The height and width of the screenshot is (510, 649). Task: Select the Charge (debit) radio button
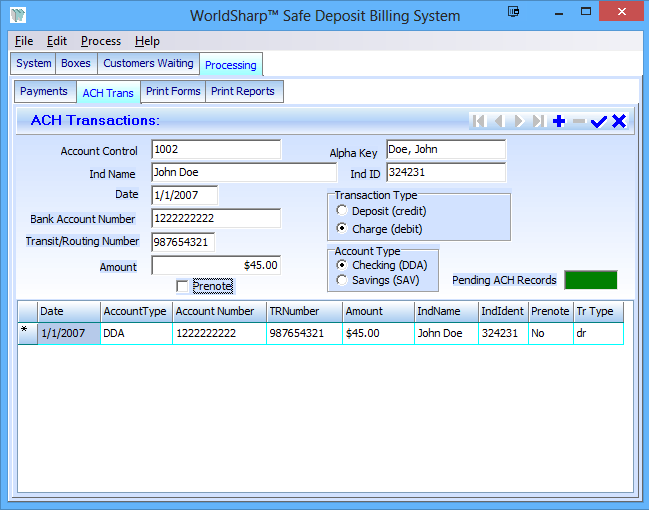[x=343, y=228]
